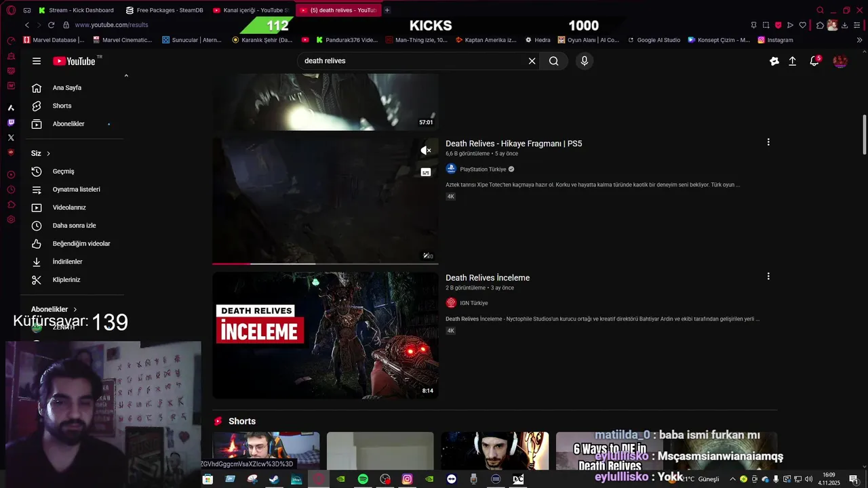Open the Hedra bookmark
This screenshot has width=868, height=488.
click(x=538, y=40)
